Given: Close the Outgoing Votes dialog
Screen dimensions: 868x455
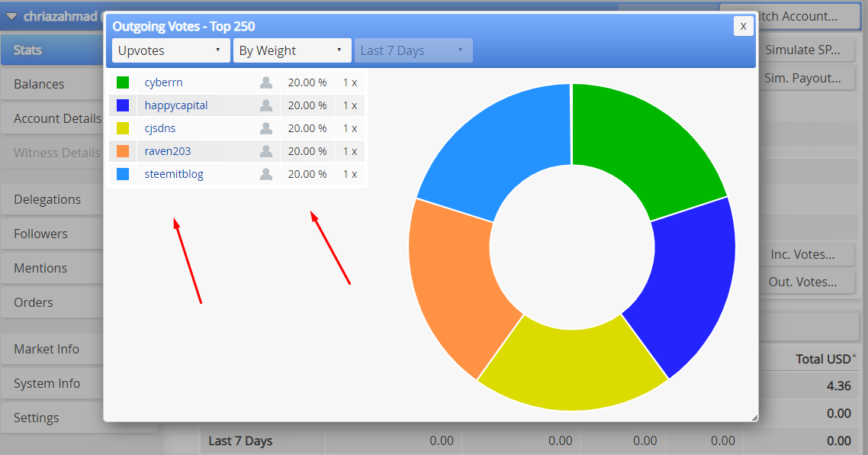Looking at the screenshot, I should [743, 26].
